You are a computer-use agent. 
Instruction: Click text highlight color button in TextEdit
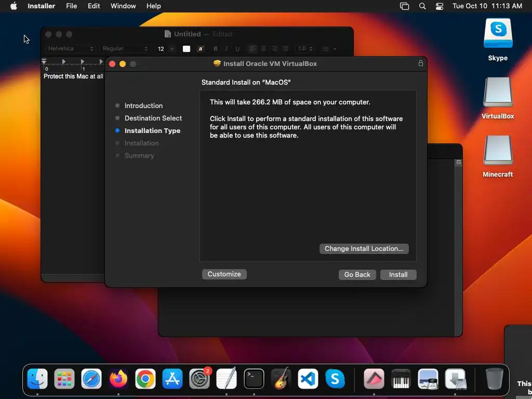point(201,49)
